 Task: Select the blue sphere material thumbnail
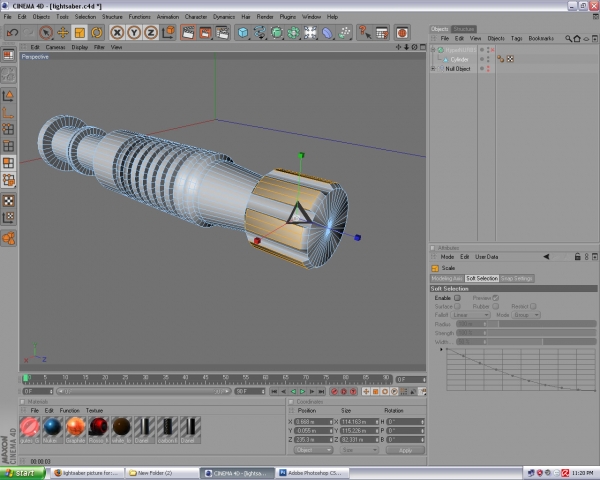(52, 427)
